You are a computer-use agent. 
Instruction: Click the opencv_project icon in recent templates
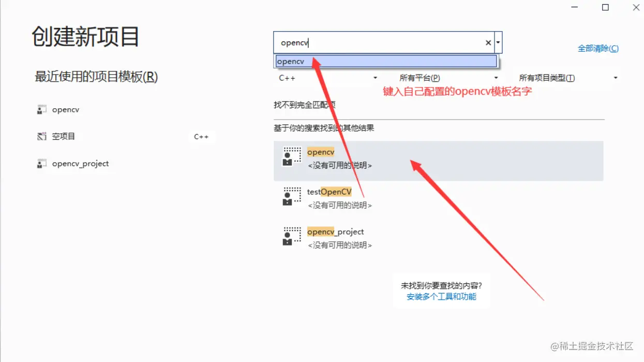pyautogui.click(x=42, y=164)
